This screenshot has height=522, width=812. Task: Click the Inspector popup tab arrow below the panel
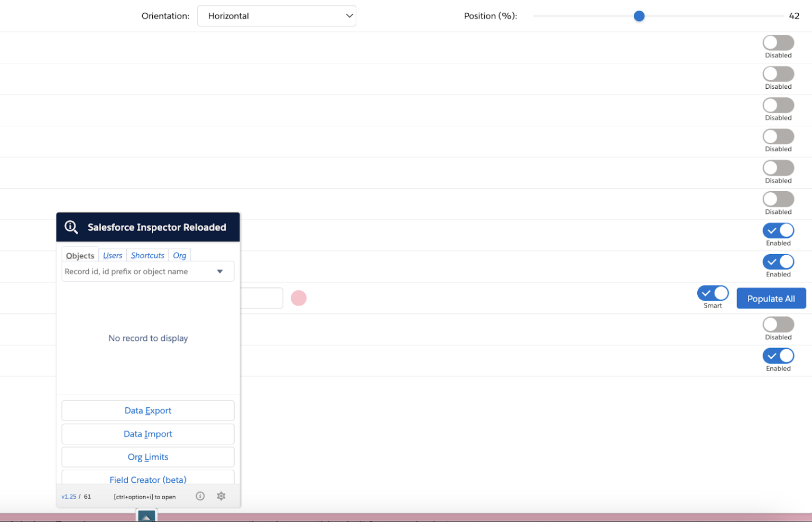[x=146, y=516]
